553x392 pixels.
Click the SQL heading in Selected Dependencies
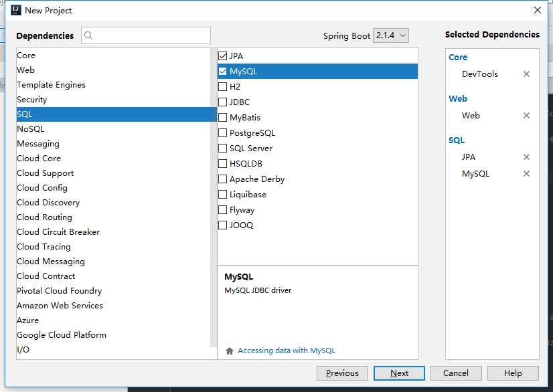tap(457, 140)
